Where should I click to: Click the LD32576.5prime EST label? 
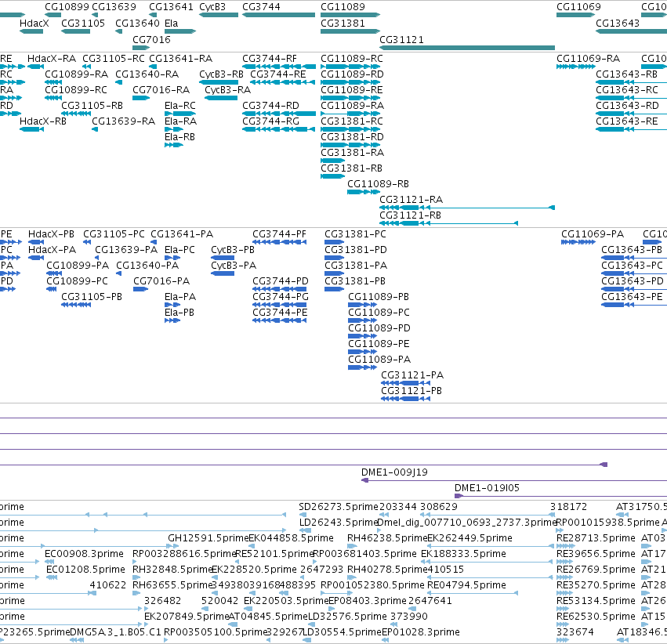click(347, 617)
